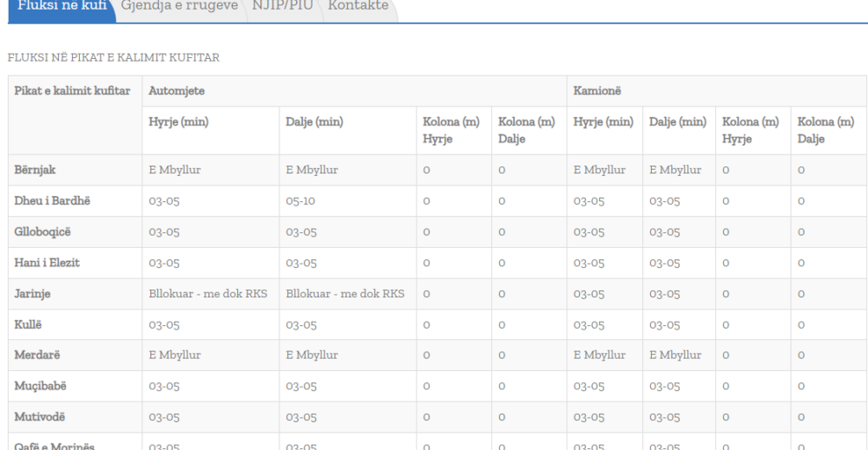Select the Jarinje border crossing name

pos(32,294)
